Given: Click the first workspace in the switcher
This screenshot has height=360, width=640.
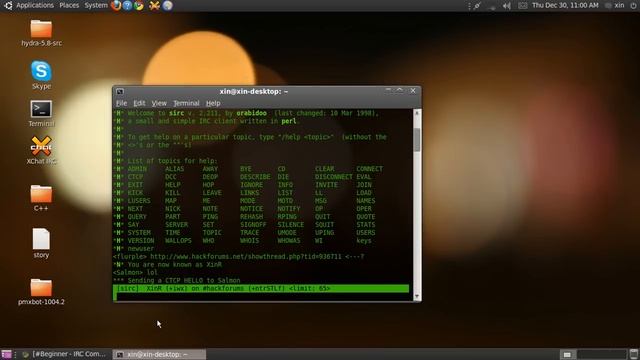Looking at the screenshot, I should pos(567,354).
